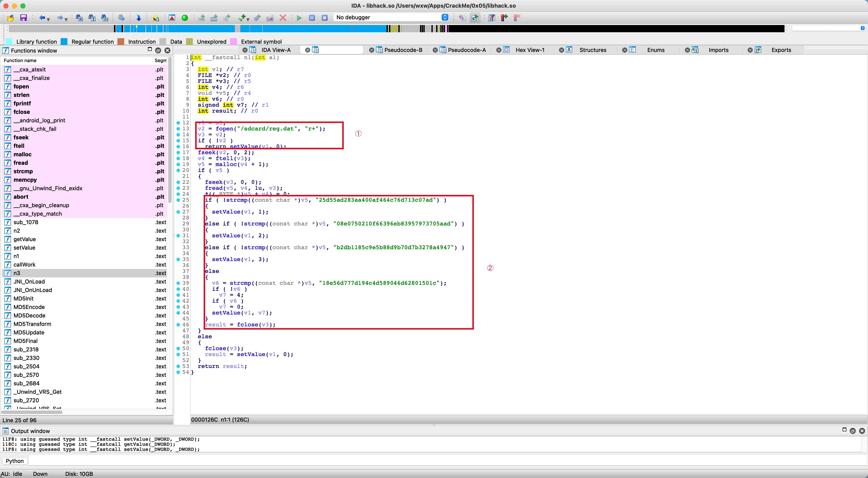Click the pause process icon
Screen dimensions: 868x478
click(x=312, y=18)
